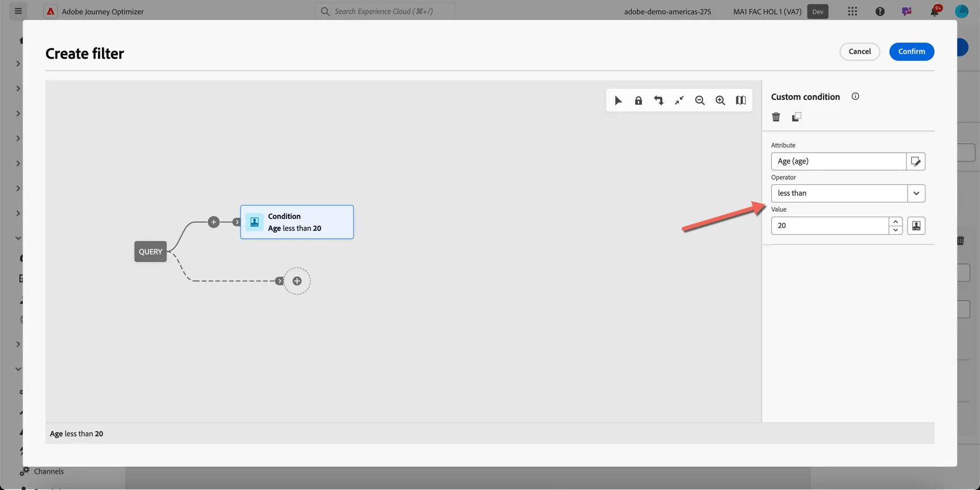Delete the custom condition with trash icon
Viewport: 980px width, 490px height.
pyautogui.click(x=776, y=117)
